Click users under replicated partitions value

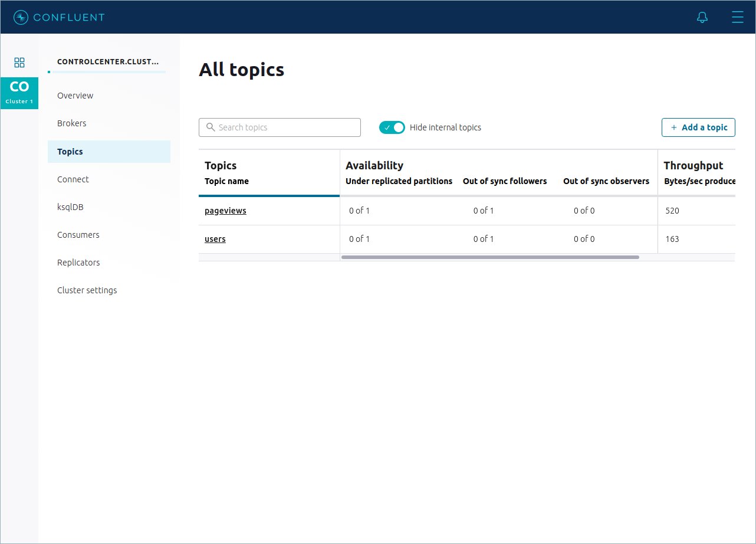point(359,239)
